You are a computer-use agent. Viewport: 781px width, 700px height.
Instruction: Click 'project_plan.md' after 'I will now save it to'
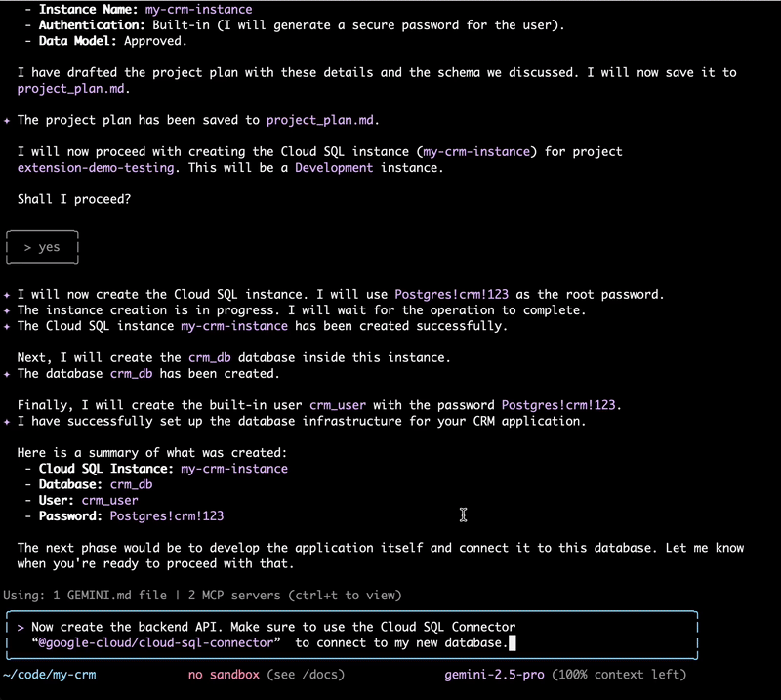point(70,89)
